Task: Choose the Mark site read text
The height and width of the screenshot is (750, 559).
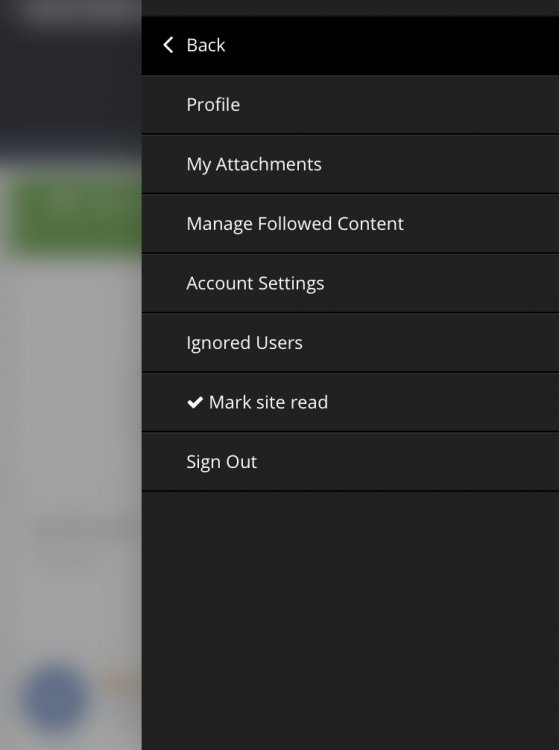Action: pos(268,402)
